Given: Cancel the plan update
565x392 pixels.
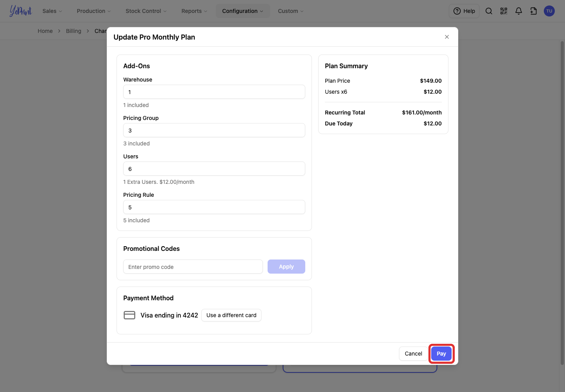Looking at the screenshot, I should (x=414, y=354).
